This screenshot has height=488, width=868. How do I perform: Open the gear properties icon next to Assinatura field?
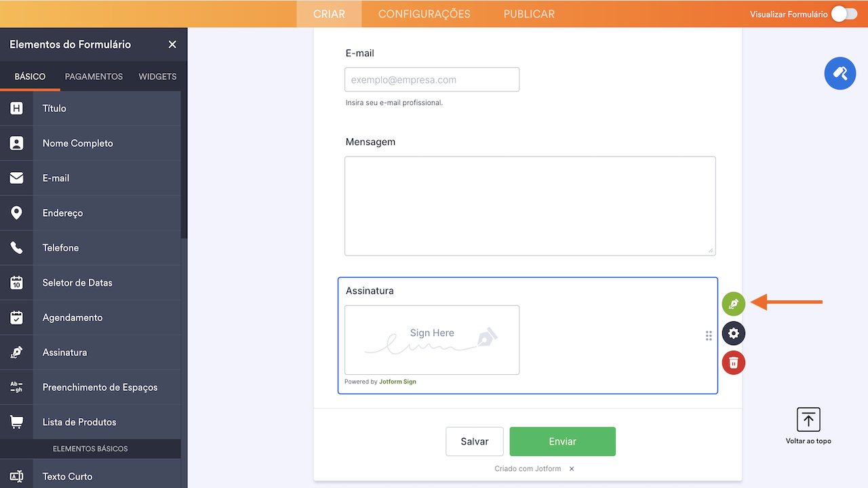click(733, 333)
